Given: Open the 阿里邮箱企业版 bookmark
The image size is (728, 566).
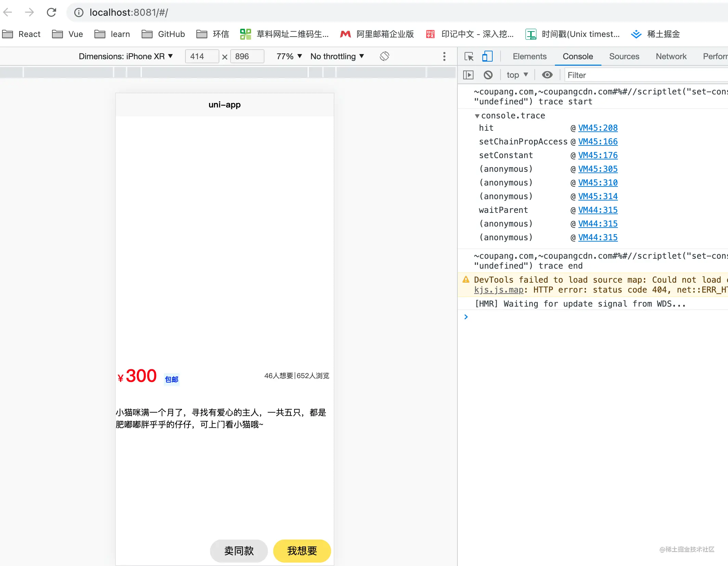Looking at the screenshot, I should click(377, 34).
